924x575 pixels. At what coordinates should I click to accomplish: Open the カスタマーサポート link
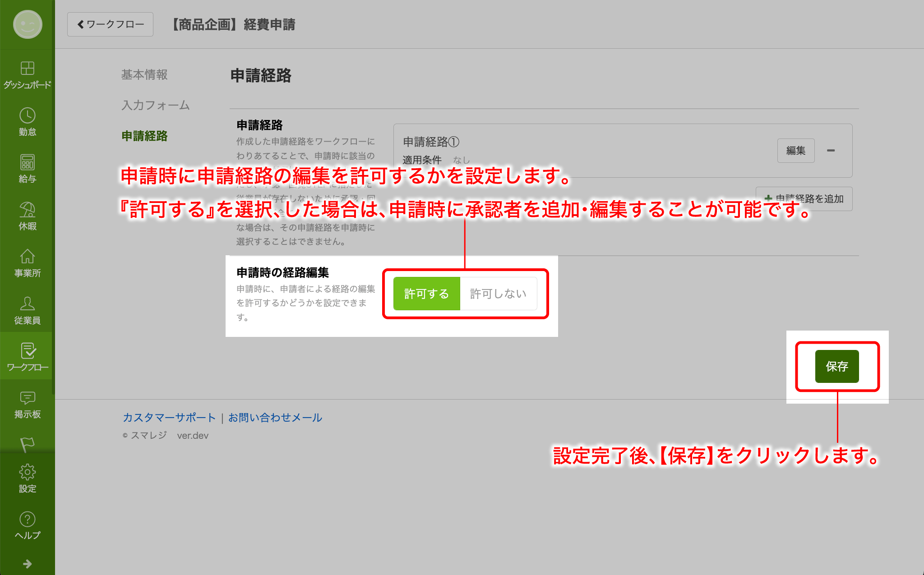[169, 418]
